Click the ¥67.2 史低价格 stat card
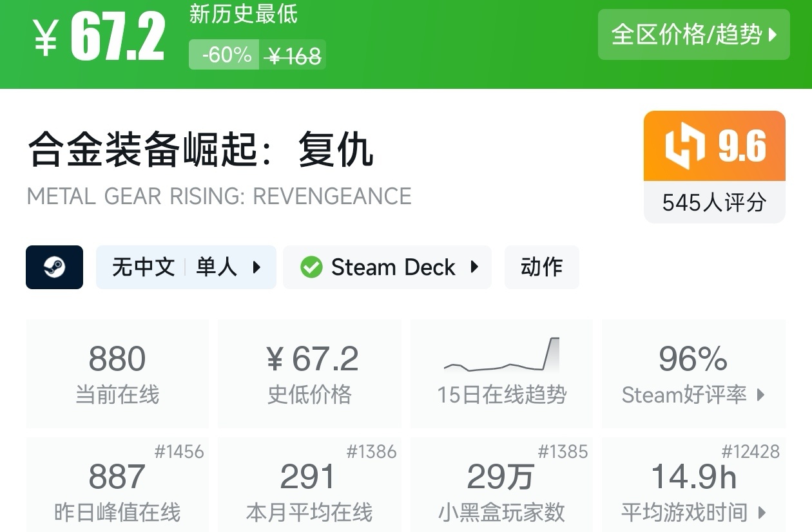The image size is (812, 532). pyautogui.click(x=310, y=372)
